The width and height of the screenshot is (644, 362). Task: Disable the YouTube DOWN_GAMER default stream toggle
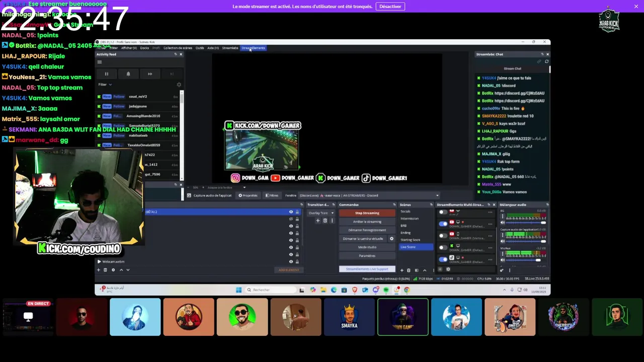coord(443,224)
